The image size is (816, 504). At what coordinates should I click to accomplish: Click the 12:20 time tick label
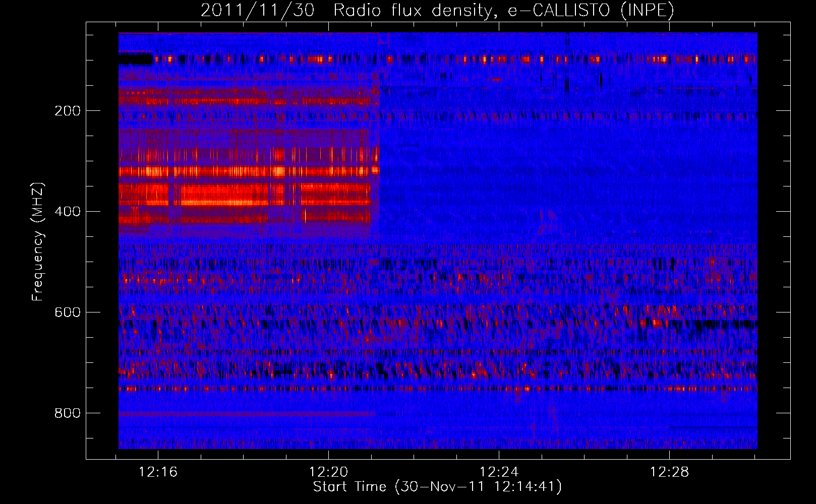coord(329,472)
